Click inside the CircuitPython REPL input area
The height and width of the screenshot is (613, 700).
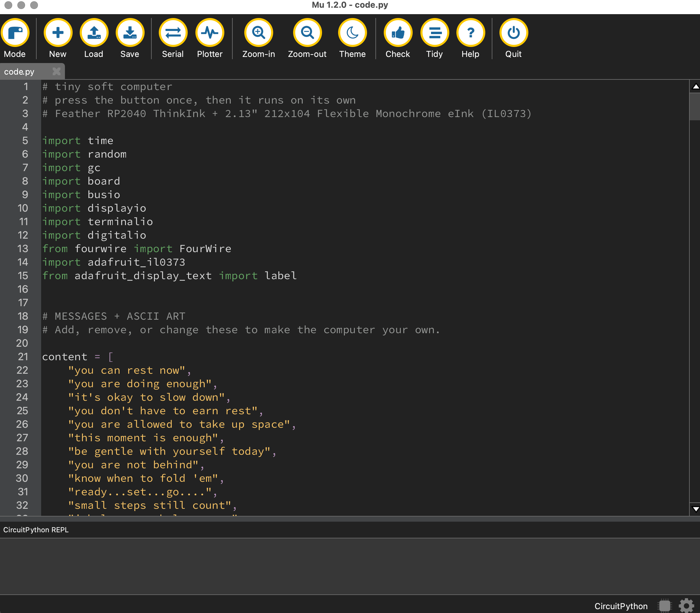click(350, 566)
